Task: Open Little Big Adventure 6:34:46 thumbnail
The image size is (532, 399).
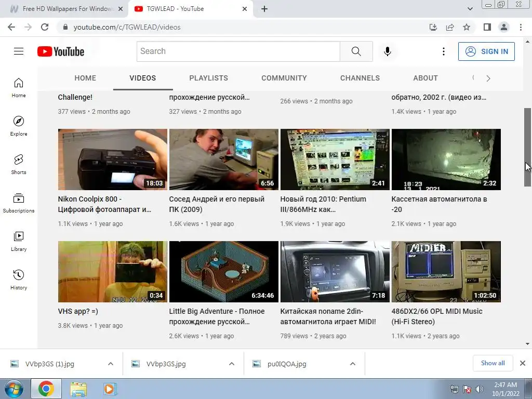Action: coord(224,272)
